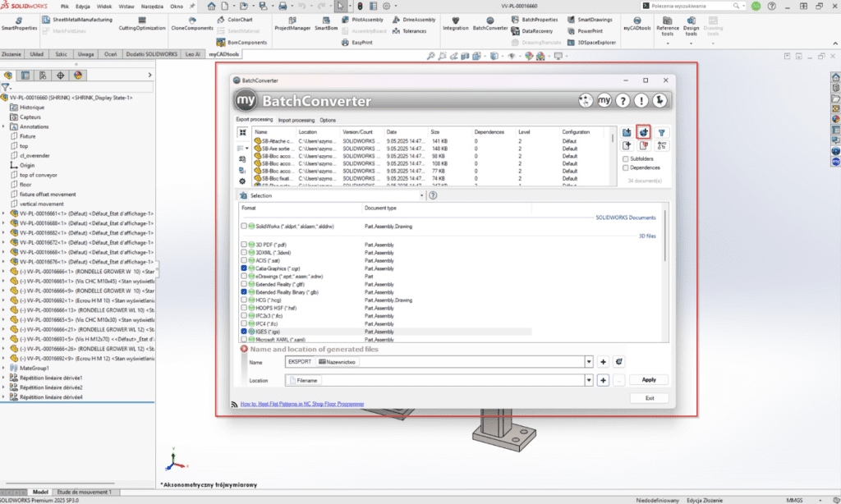Viewport: 841px width, 504px height.
Task: Check SolidWorks format checkbox
Action: tap(244, 227)
